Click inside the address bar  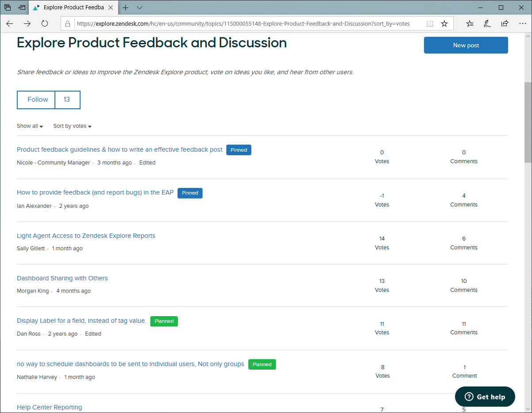[x=243, y=23]
